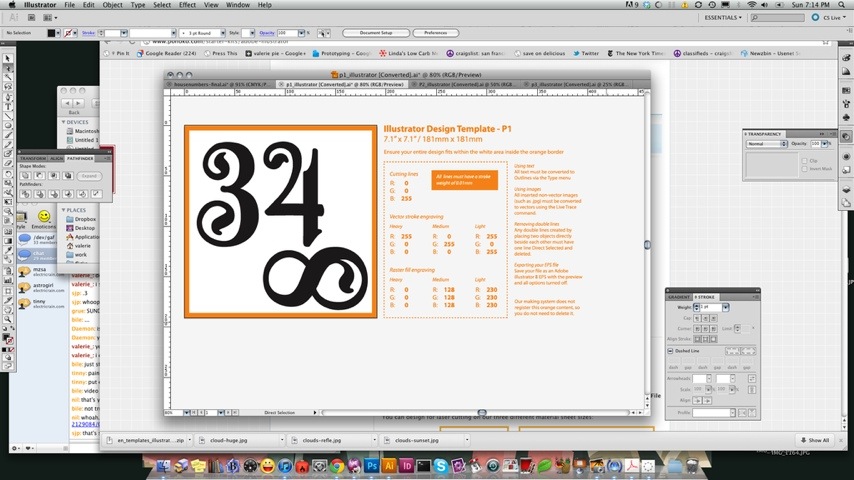Toggle the Dashed Line checkbox

tap(670, 351)
